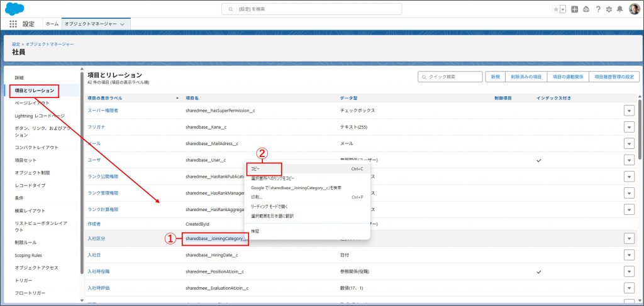
Task: Click the Salesforce cloud logo
Action: pyautogui.click(x=14, y=8)
